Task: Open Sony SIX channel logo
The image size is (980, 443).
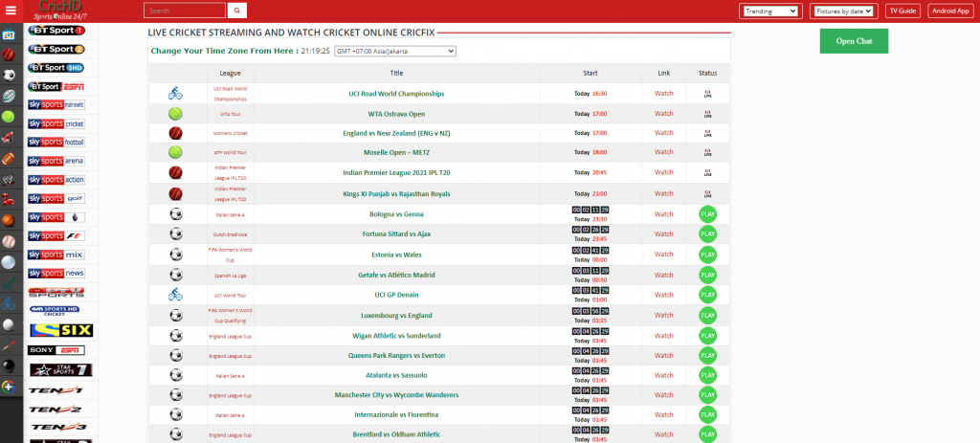Action: point(61,330)
